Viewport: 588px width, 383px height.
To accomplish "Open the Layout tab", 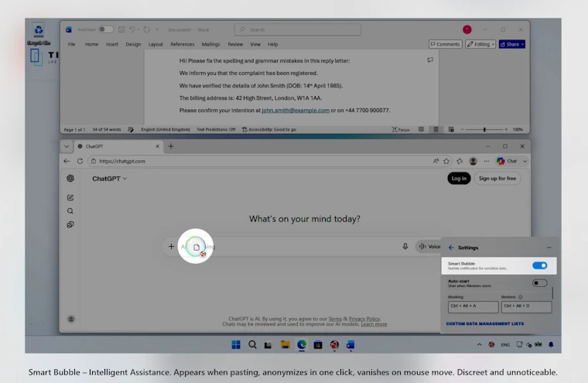I will [156, 44].
